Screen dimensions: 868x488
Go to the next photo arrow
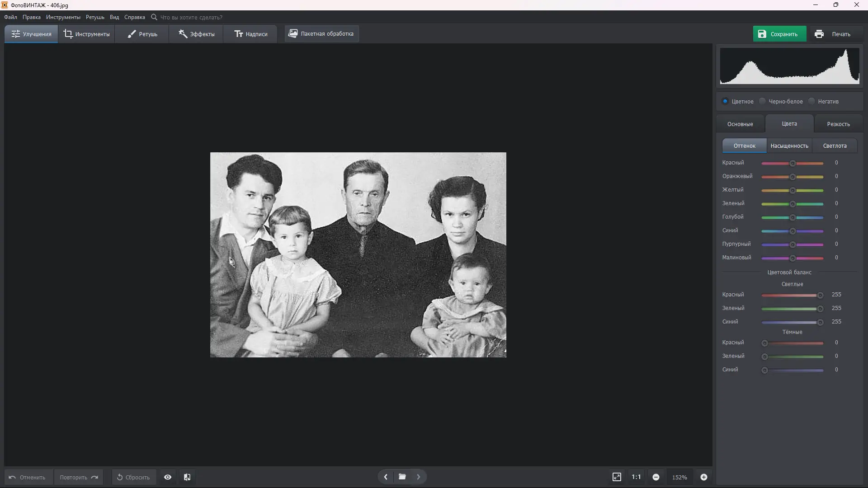419,477
